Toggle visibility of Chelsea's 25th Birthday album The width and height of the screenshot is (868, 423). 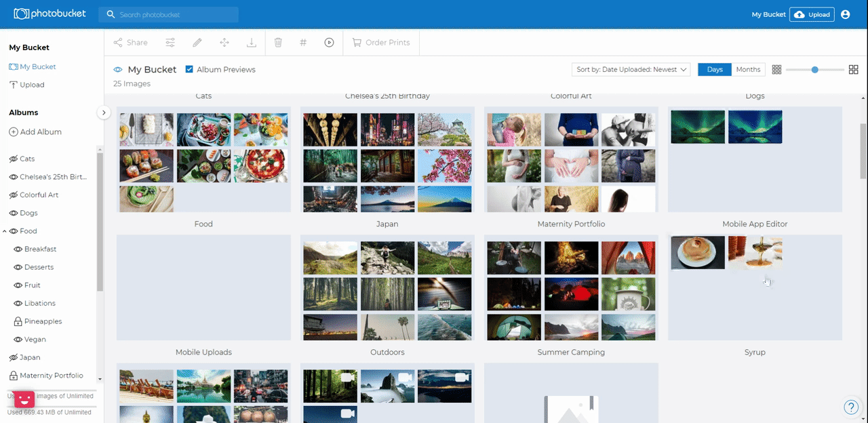click(x=13, y=177)
